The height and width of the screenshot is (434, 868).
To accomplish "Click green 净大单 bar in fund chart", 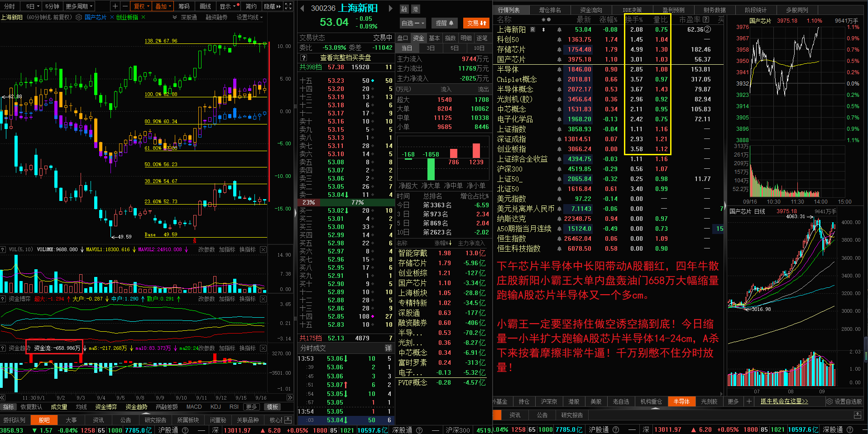I will click(431, 169).
